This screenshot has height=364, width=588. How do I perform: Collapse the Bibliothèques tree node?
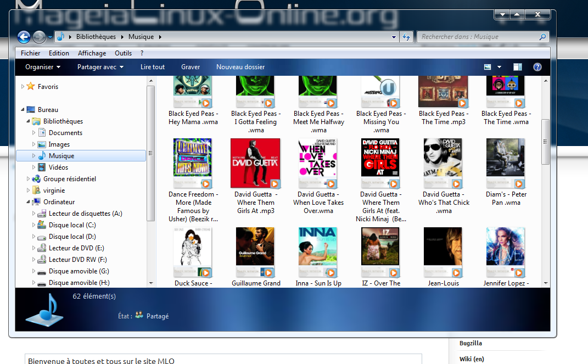(28, 121)
